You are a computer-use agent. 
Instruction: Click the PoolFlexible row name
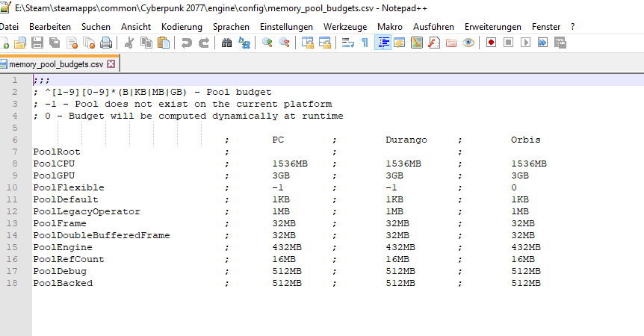click(x=69, y=187)
